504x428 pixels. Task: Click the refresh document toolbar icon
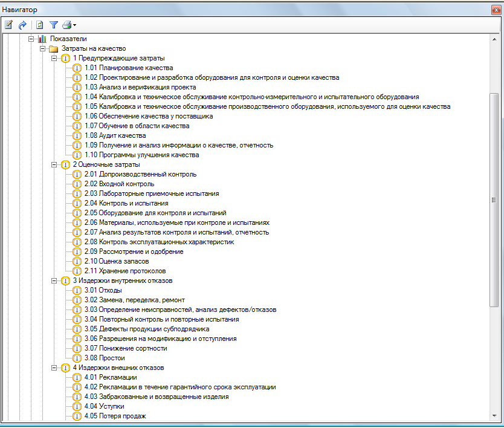[x=39, y=25]
